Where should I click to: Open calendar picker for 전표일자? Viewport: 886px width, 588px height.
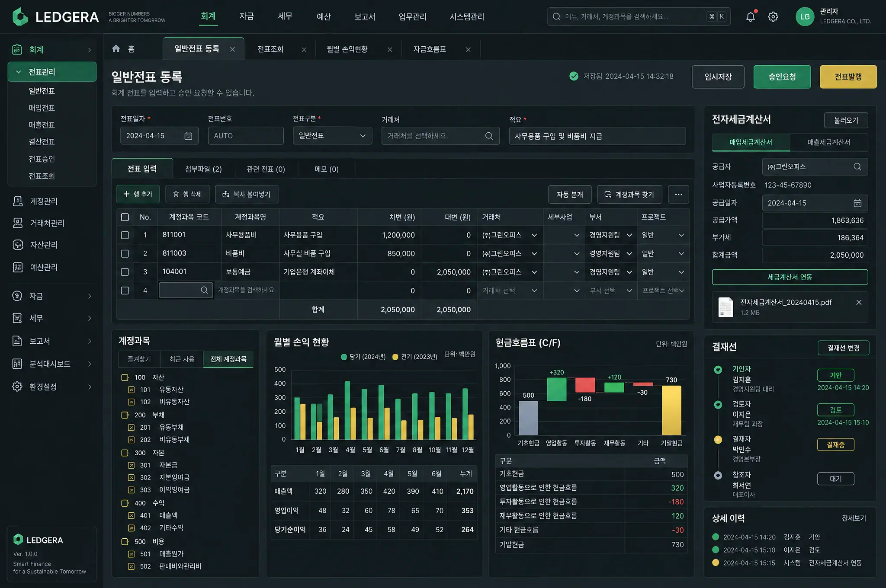[188, 136]
